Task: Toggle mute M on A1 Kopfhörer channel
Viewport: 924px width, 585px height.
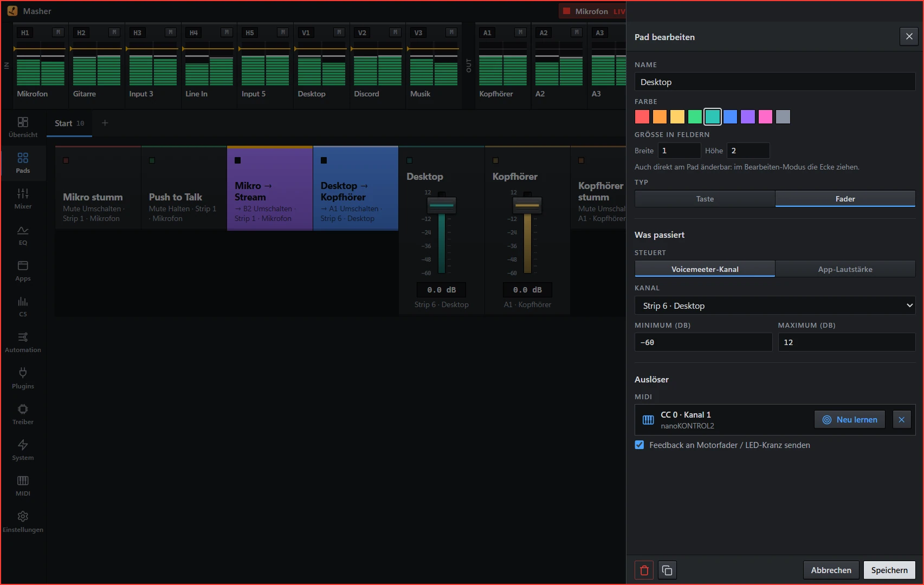Action: (x=521, y=32)
